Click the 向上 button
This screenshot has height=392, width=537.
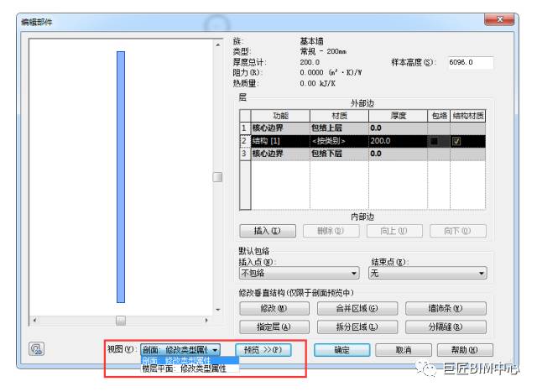(x=394, y=231)
